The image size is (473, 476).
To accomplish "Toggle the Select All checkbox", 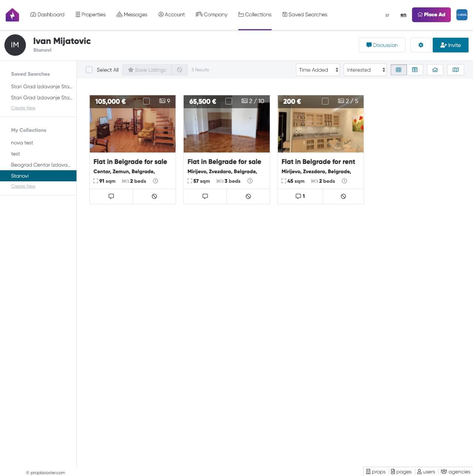I will coord(89,70).
